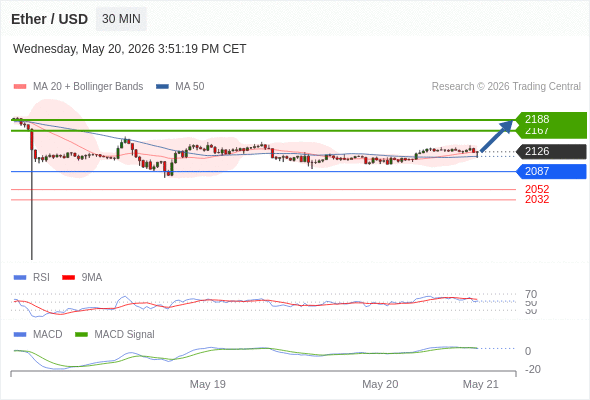Click the blue upward forecast arrow
This screenshot has width=590, height=400.
(497, 136)
